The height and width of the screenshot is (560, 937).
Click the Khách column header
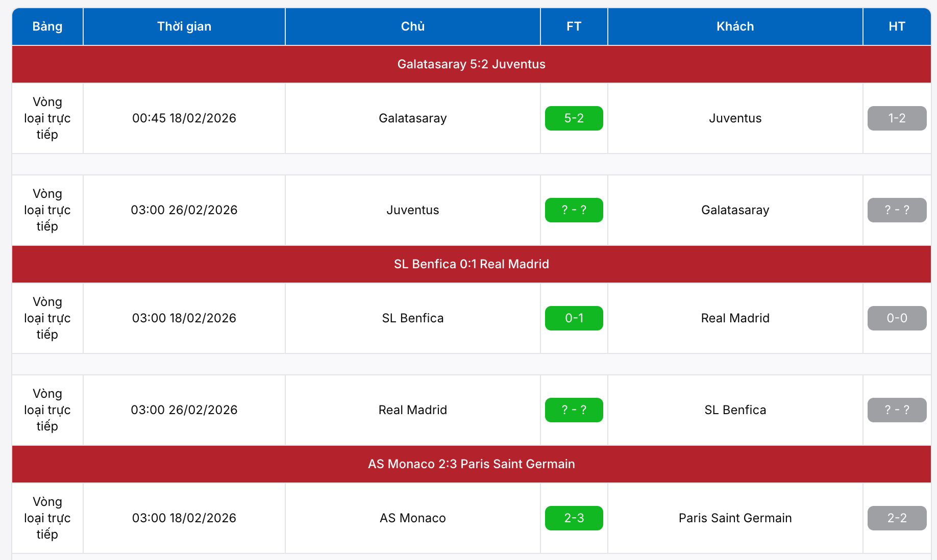tap(735, 27)
